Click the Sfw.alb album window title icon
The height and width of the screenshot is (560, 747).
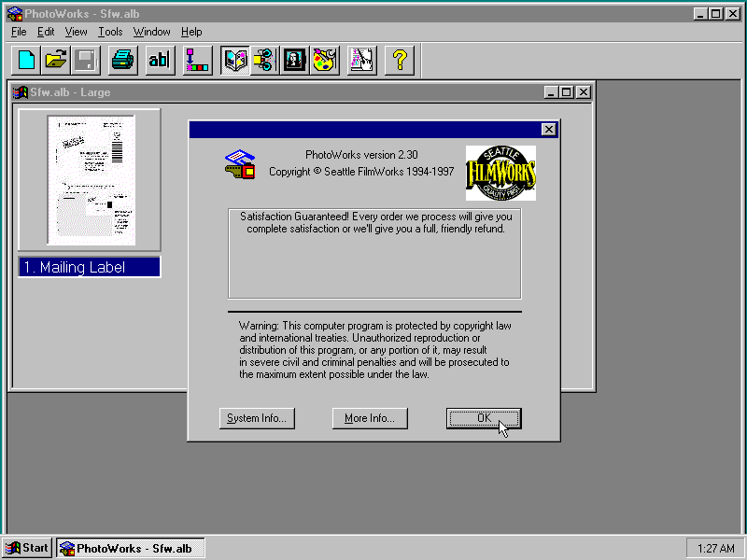coord(20,91)
